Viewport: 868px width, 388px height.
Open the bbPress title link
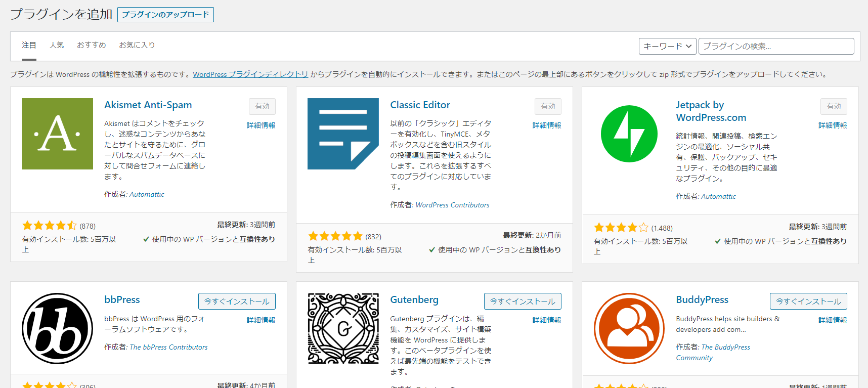point(122,299)
